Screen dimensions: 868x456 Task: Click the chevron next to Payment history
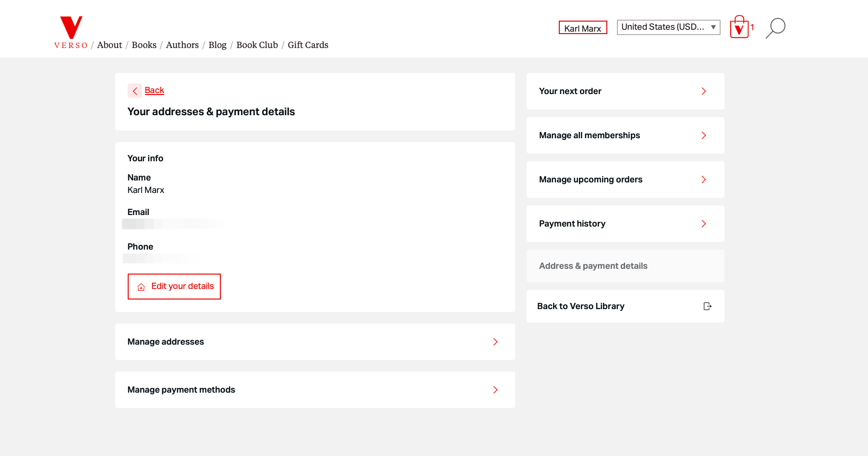click(x=703, y=224)
